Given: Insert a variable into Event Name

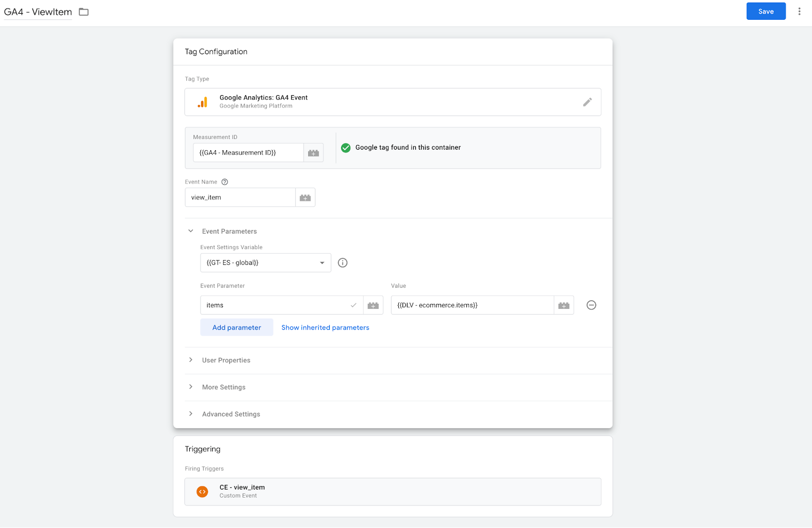Looking at the screenshot, I should (x=305, y=197).
